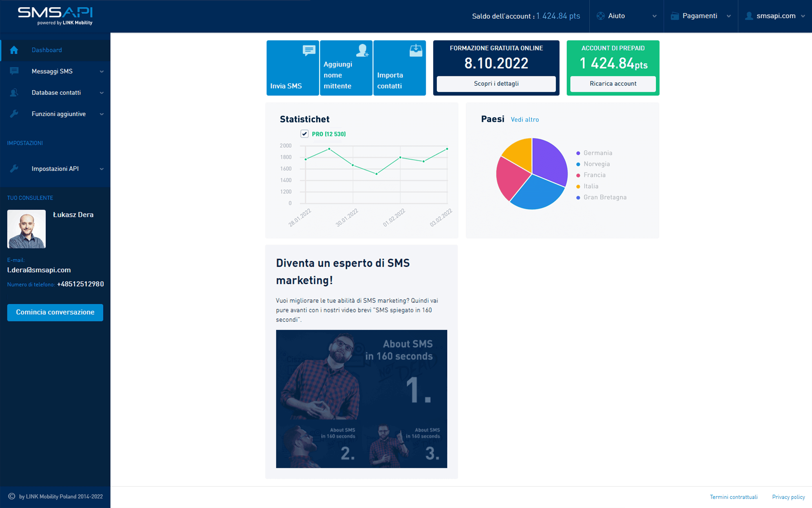This screenshot has width=812, height=508.
Task: Expand the Impostazioni API submenu chevron
Action: [102, 169]
